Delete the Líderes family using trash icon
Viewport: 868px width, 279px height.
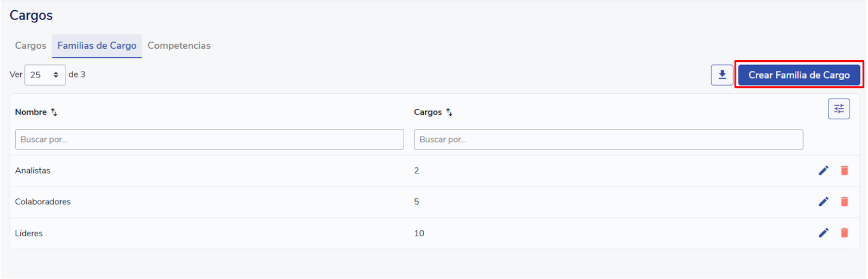(845, 233)
